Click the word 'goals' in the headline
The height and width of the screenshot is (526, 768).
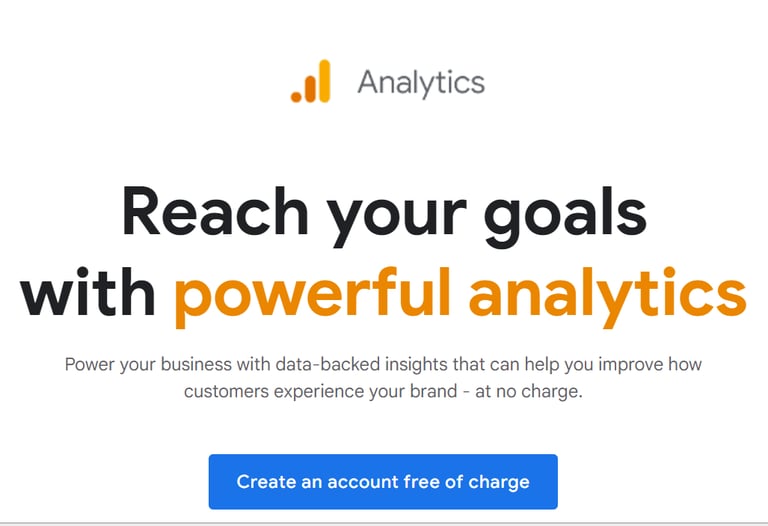[x=565, y=216]
